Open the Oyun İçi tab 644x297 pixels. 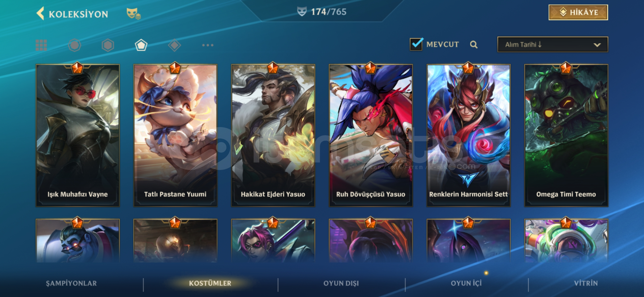pos(466,283)
